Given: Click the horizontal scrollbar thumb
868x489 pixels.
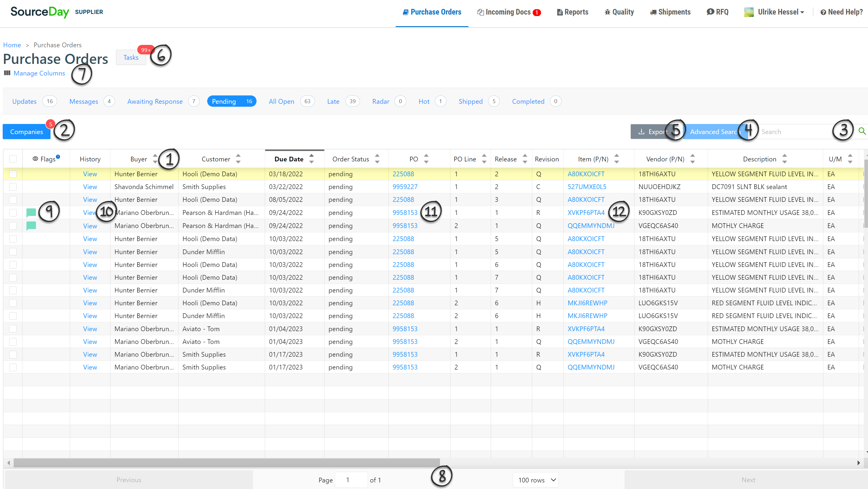Looking at the screenshot, I should click(x=227, y=463).
